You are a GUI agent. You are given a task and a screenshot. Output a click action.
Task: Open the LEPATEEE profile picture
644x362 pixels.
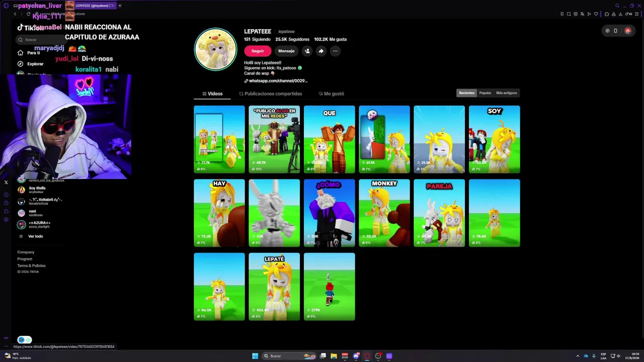215,49
